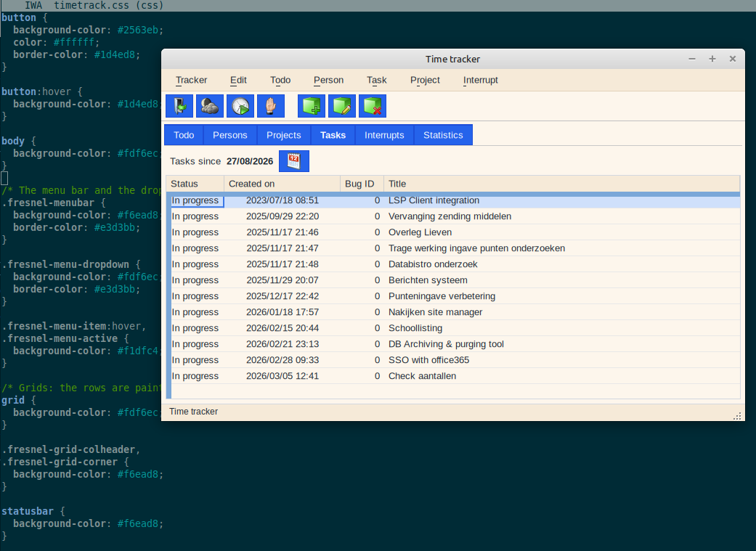The height and width of the screenshot is (551, 756).
Task: Click the green cube with plus icon
Action: point(312,106)
